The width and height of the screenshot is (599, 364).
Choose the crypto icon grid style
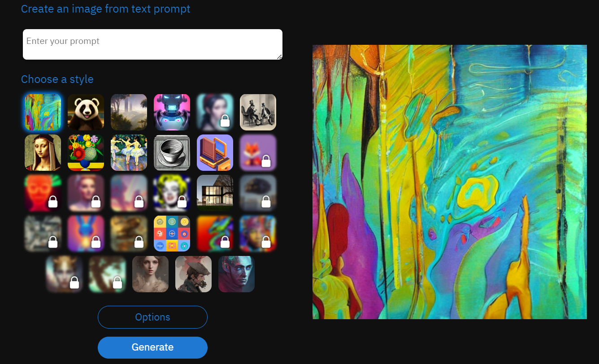[x=172, y=233]
